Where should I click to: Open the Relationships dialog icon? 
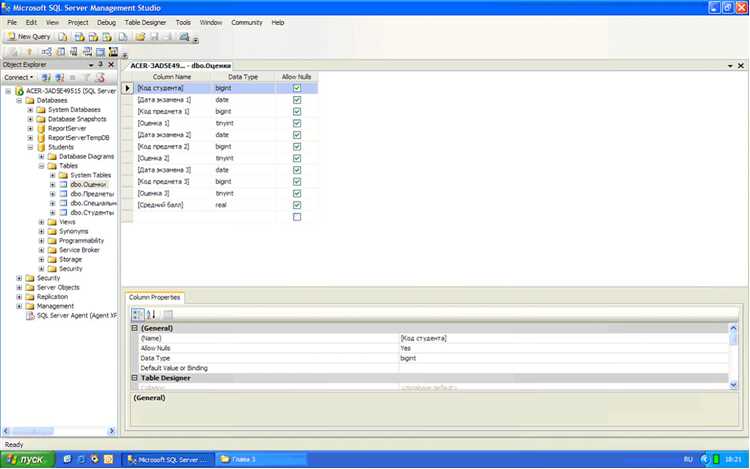46,52
